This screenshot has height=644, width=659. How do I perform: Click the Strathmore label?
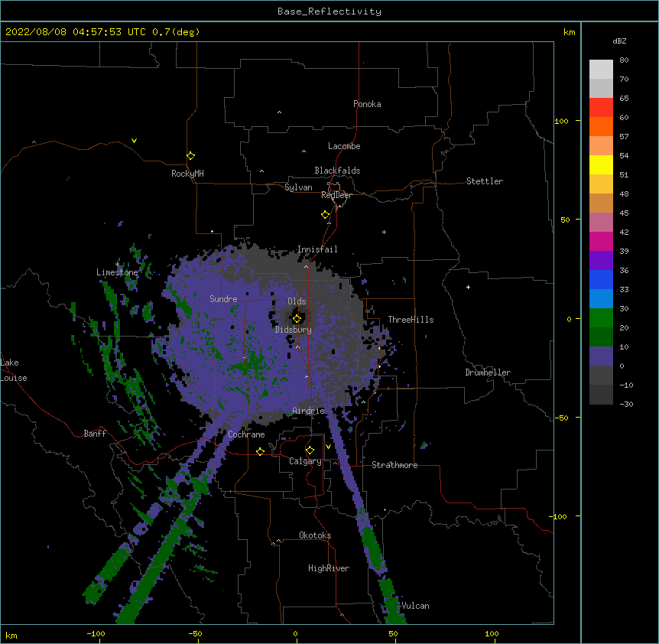(394, 465)
